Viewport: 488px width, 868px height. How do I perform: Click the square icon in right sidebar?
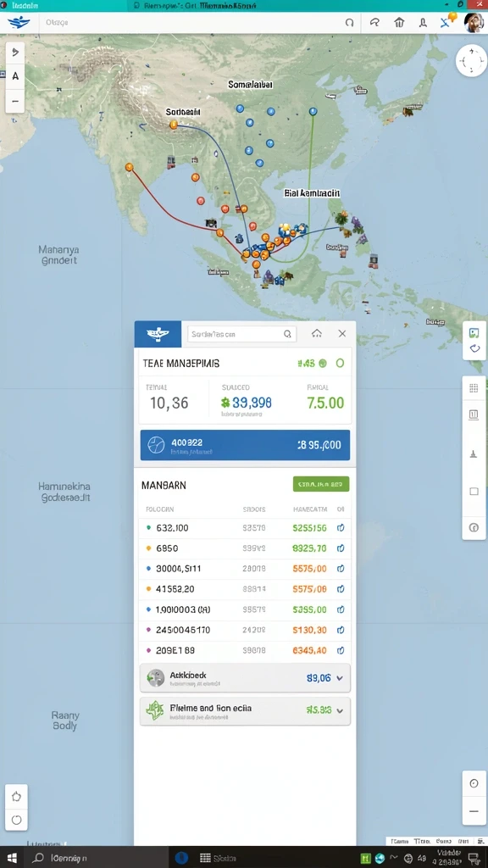coord(474,491)
